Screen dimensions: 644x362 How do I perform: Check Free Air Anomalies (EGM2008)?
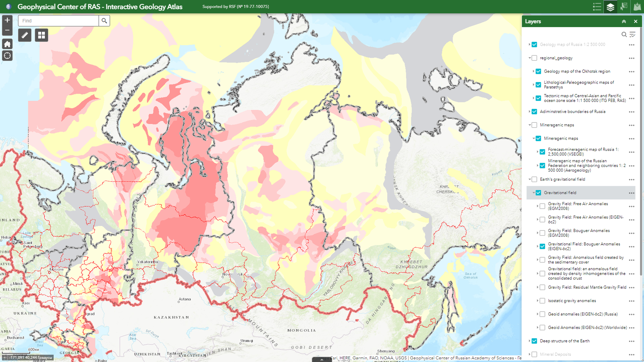point(542,206)
